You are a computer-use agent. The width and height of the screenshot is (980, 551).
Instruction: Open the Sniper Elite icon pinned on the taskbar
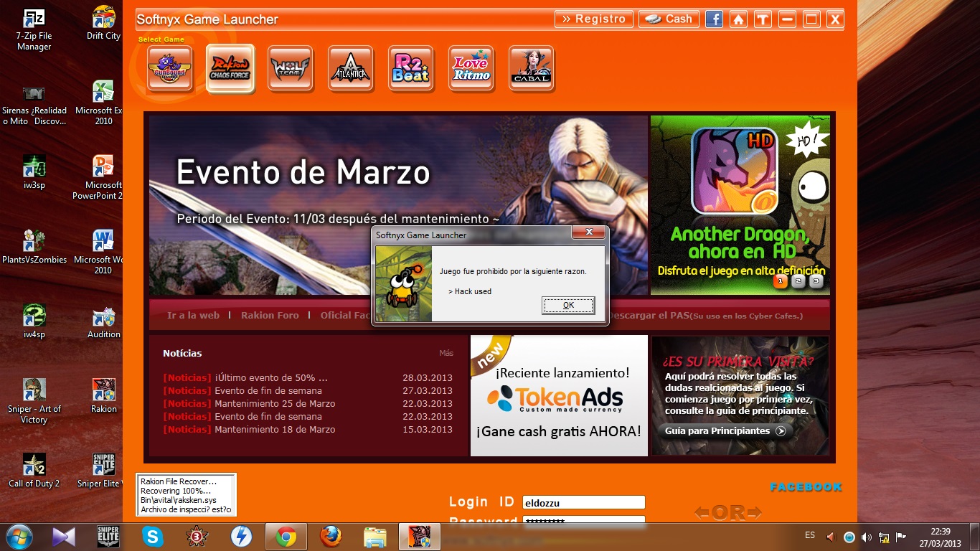click(108, 537)
